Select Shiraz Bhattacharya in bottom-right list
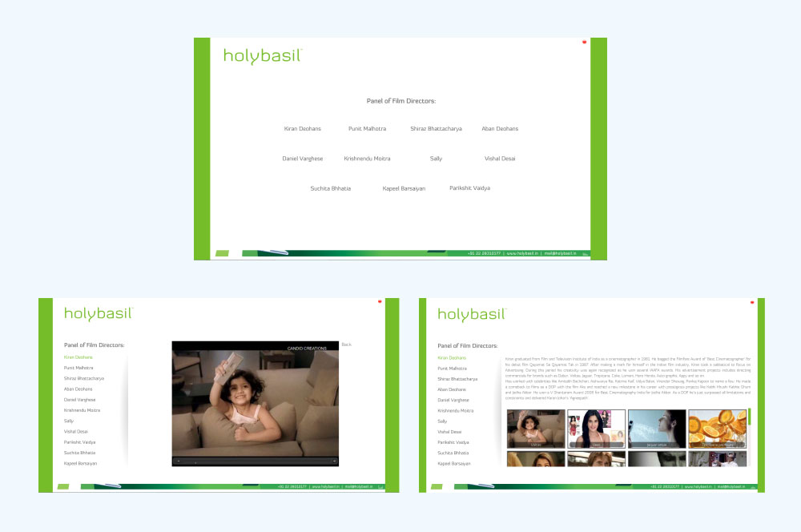801x532 pixels. point(457,379)
